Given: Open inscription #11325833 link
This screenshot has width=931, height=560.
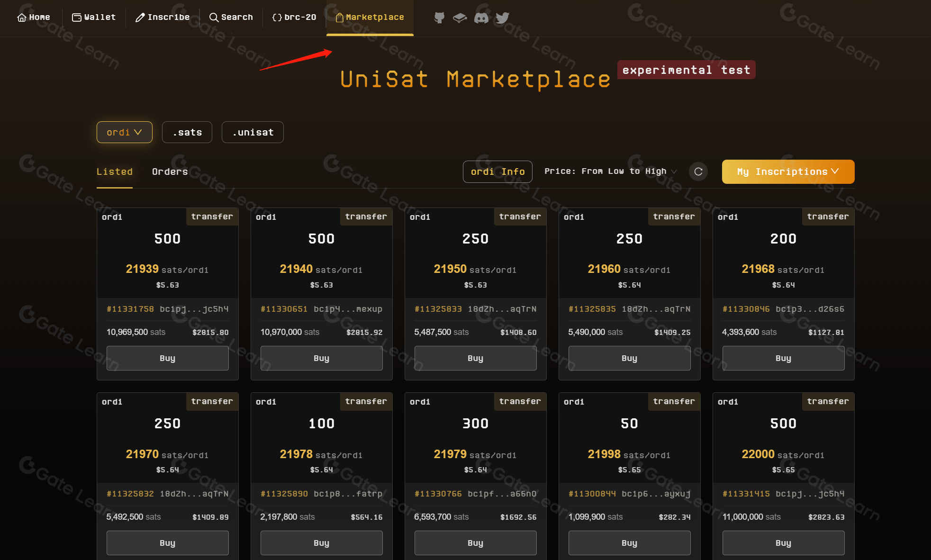Looking at the screenshot, I should [x=438, y=309].
